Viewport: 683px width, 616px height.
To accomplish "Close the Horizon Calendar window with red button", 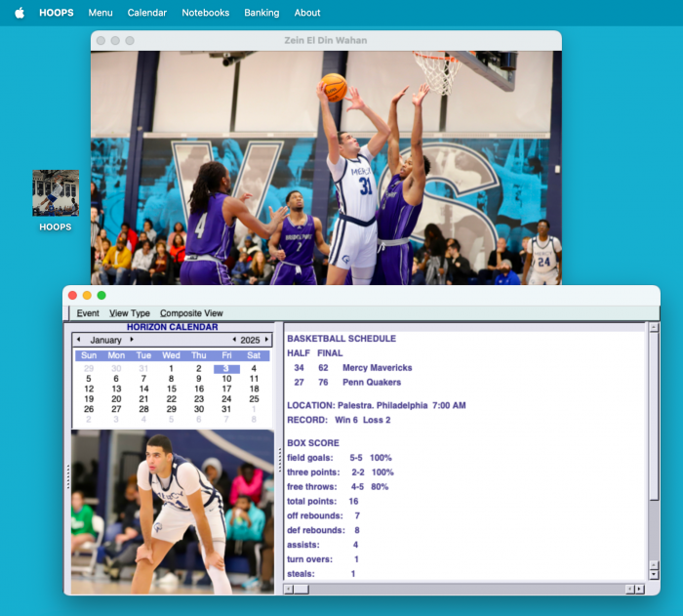I will pos(72,295).
